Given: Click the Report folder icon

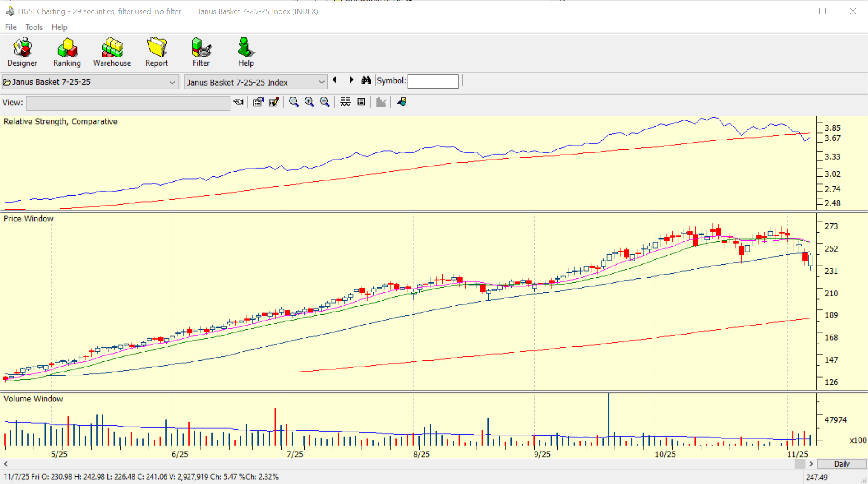Looking at the screenshot, I should [156, 48].
